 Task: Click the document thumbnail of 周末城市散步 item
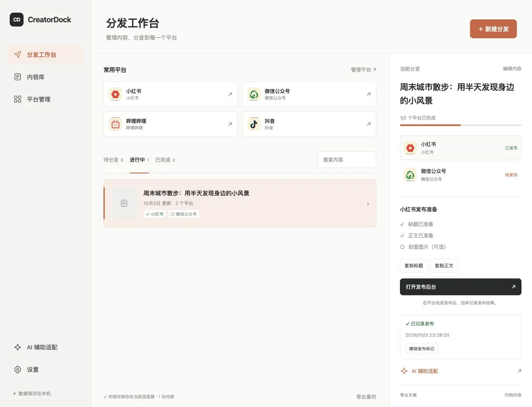[124, 203]
